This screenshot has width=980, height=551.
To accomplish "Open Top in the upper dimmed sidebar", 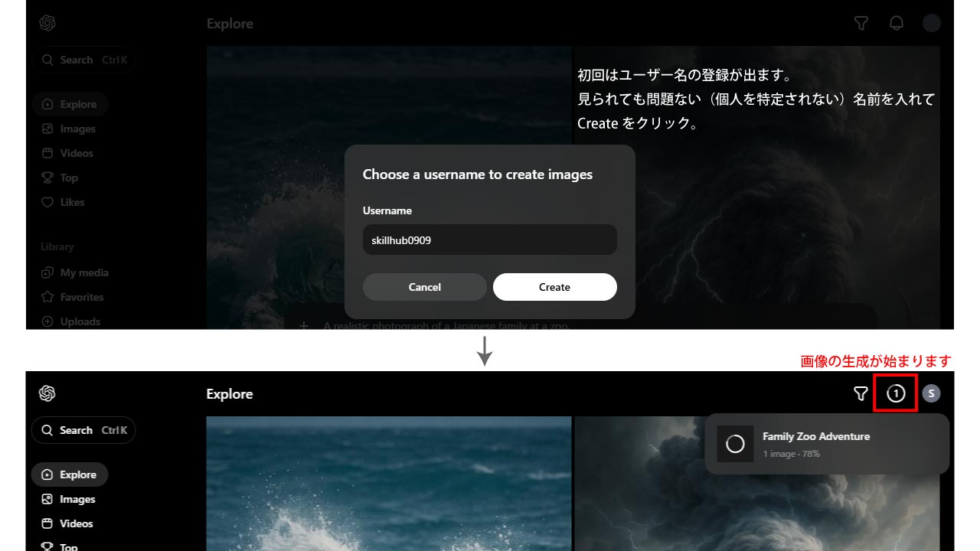I will point(60,178).
